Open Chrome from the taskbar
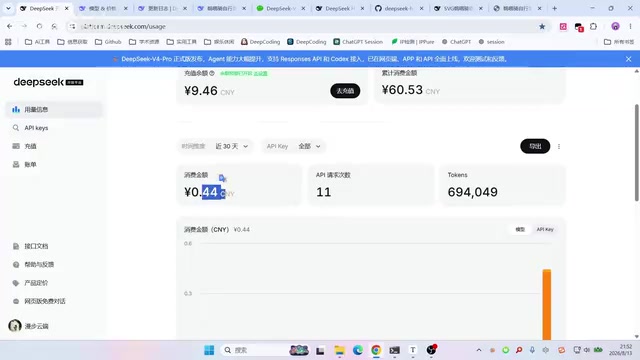 [x=376, y=350]
